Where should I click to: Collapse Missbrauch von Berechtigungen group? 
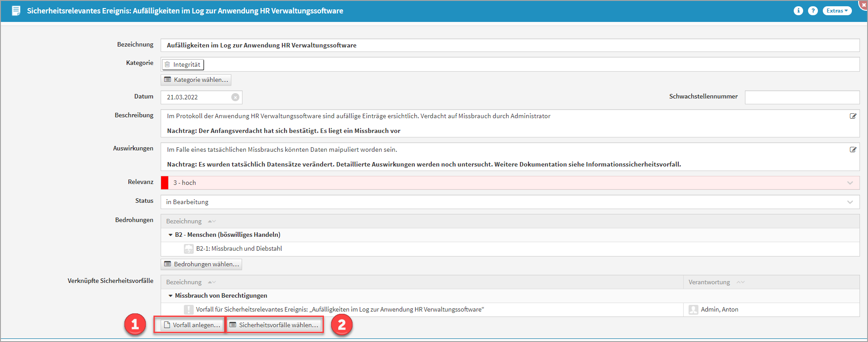[x=170, y=296]
